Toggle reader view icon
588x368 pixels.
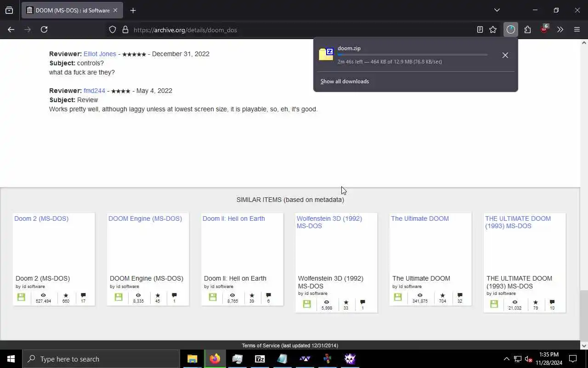click(480, 29)
